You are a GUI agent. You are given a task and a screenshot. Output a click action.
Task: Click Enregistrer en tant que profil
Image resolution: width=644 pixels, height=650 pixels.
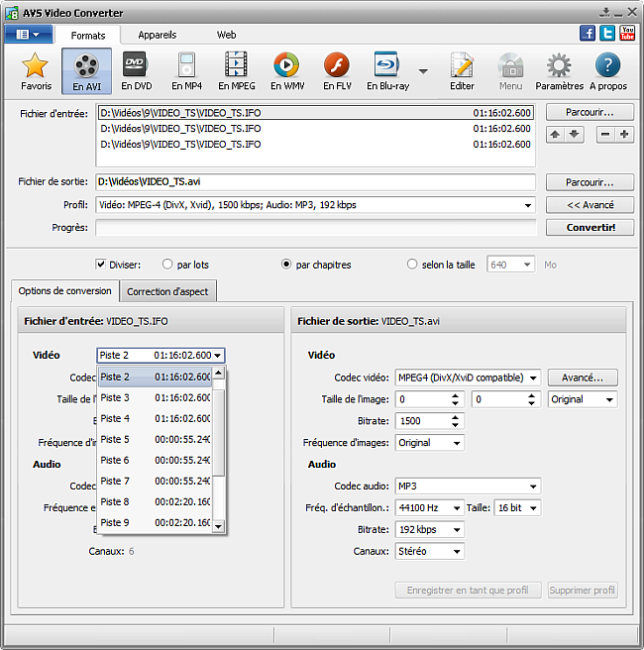point(468,591)
